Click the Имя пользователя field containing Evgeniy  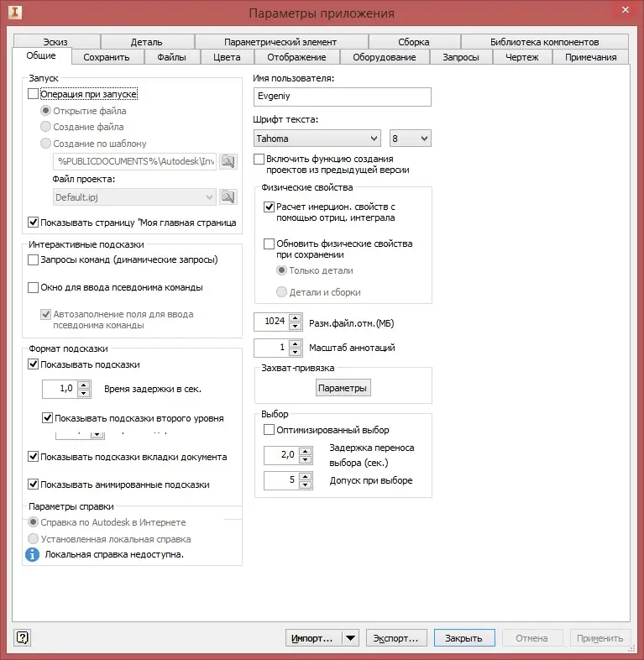(343, 97)
